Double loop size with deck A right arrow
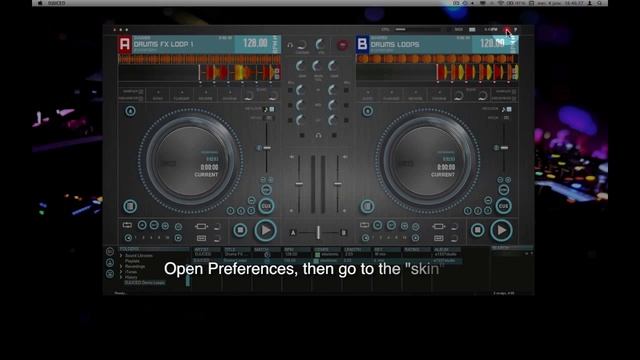 (178, 238)
